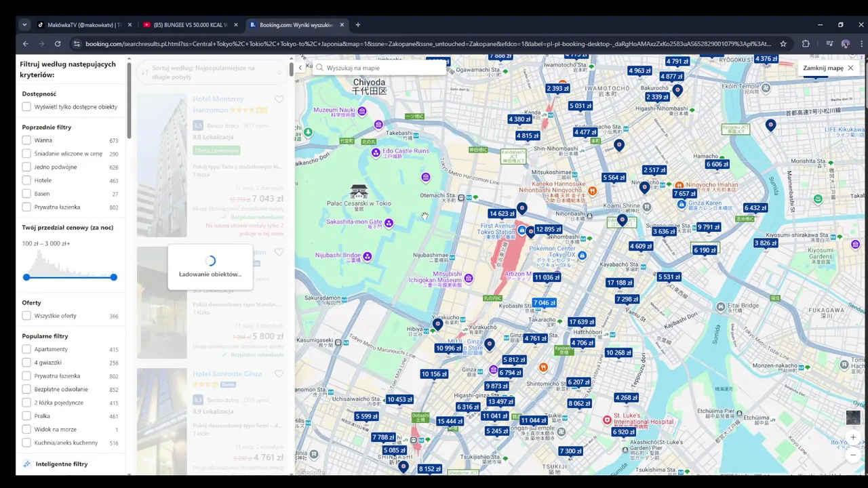Open the Chrome three-dot menu

tap(861, 43)
